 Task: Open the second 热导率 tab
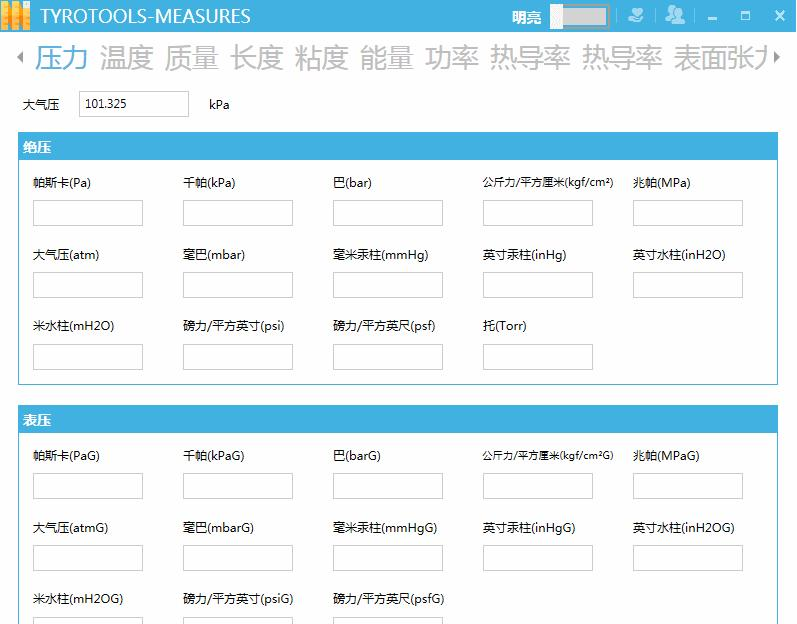coord(622,57)
